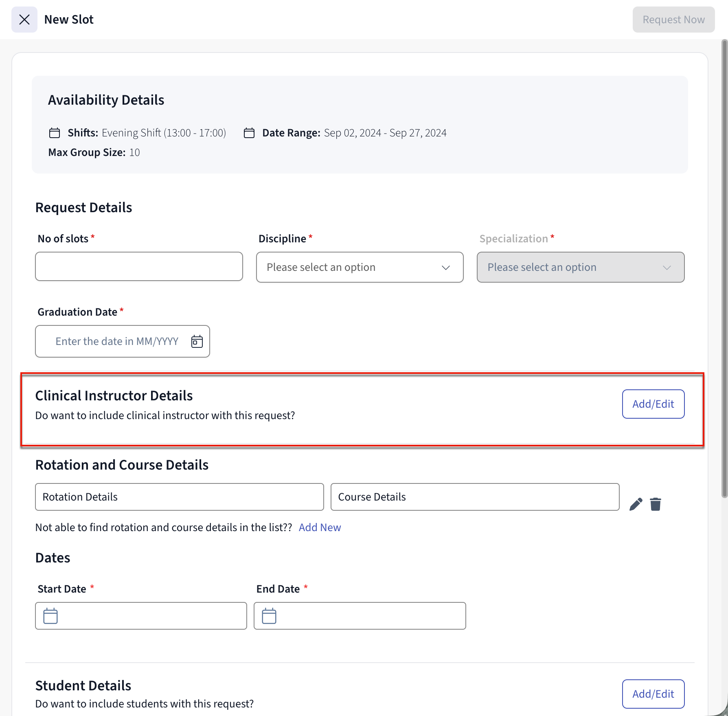This screenshot has width=728, height=716.
Task: Expand the Specialization dropdown
Action: point(580,267)
